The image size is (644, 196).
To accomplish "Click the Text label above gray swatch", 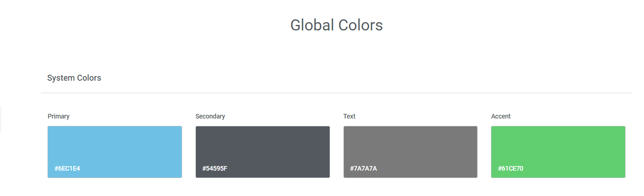I will tap(349, 116).
